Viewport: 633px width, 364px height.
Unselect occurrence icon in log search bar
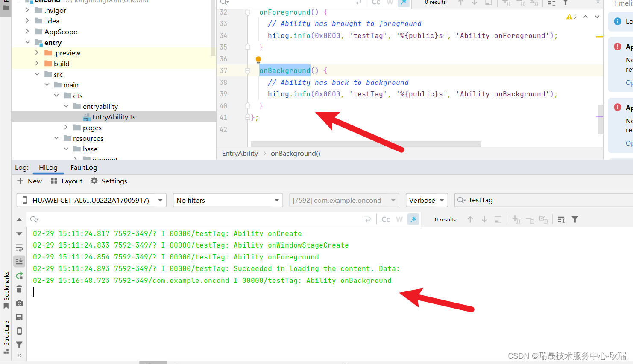[530, 219]
